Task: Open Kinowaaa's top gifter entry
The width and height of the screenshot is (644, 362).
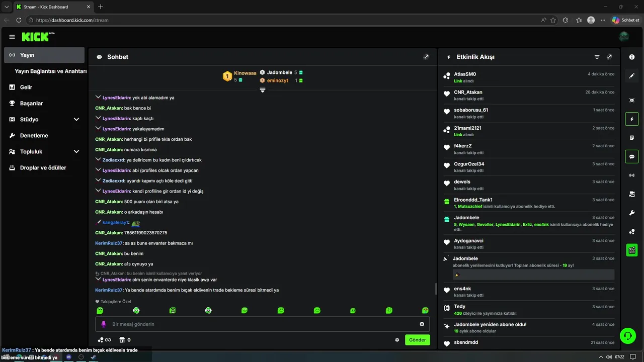Action: [239, 76]
